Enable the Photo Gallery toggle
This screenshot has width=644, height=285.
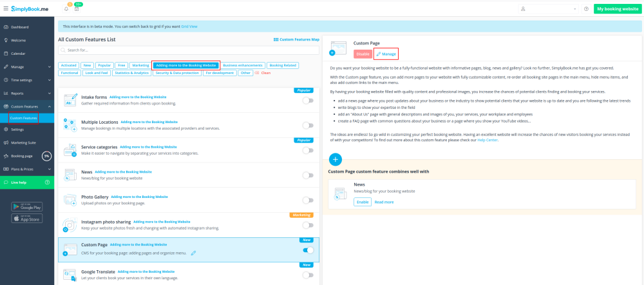click(x=308, y=200)
